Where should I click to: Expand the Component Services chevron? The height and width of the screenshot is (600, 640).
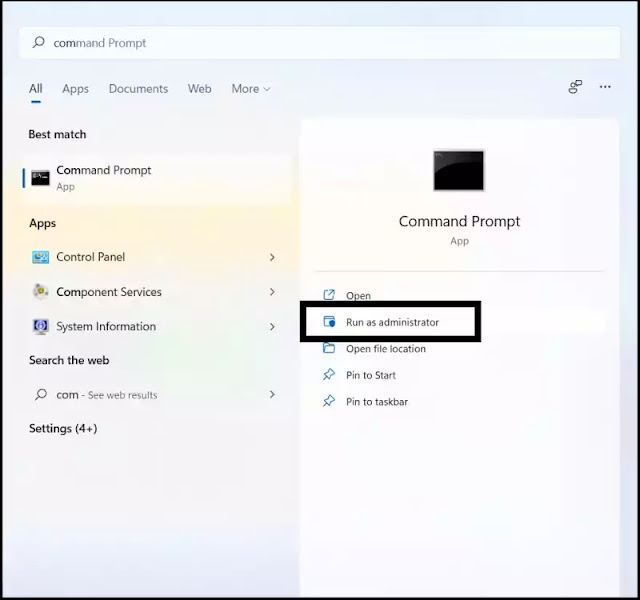click(272, 292)
